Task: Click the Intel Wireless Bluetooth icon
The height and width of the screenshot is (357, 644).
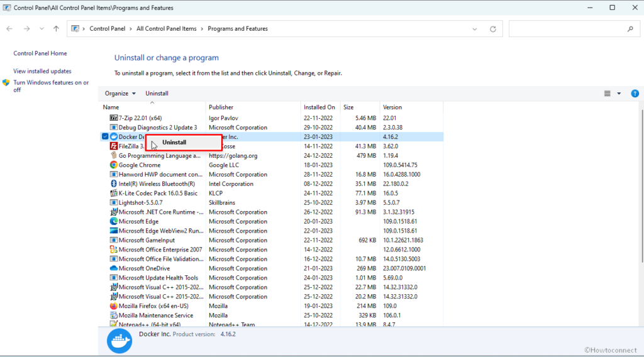Action: click(x=114, y=184)
